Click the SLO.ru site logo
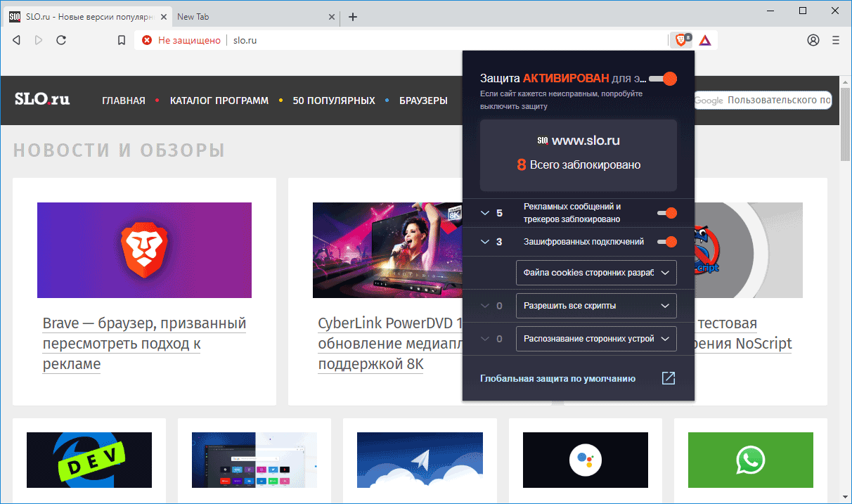This screenshot has width=852, height=504. point(42,99)
